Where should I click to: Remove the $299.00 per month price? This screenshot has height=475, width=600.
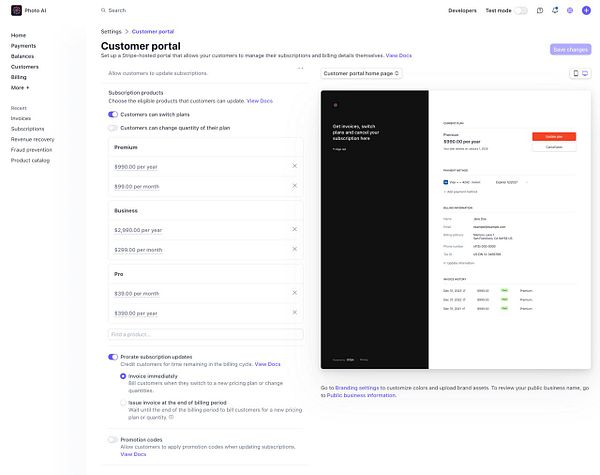pos(295,249)
